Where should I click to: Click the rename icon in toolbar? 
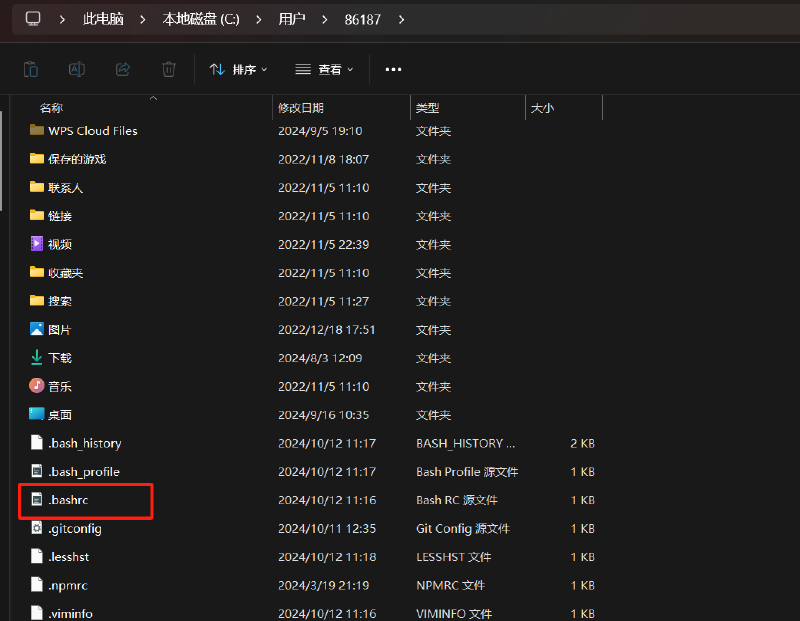(x=77, y=69)
